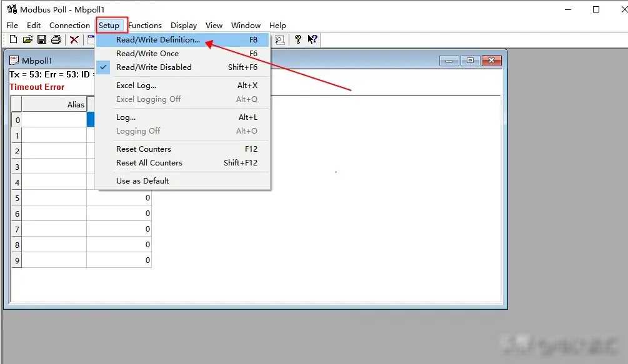Choose Reset All Counters menu entry
628x364 pixels.
coord(182,163)
